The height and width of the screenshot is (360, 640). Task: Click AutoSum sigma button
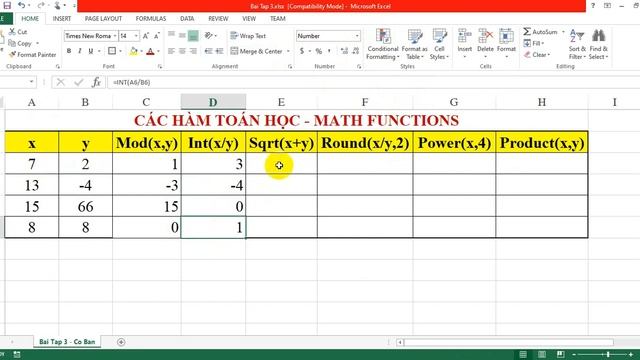[540, 31]
